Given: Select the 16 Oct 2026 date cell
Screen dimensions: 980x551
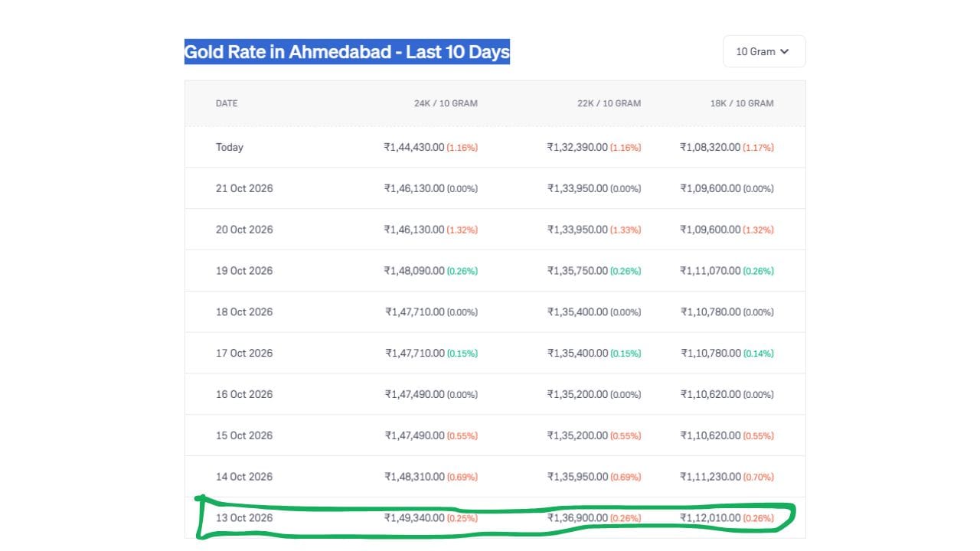Looking at the screenshot, I should pos(244,394).
